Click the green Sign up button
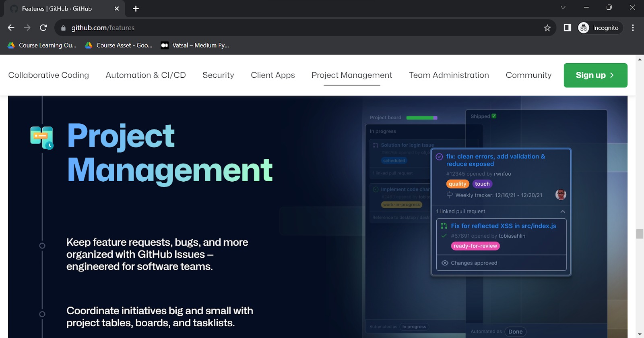This screenshot has width=644, height=338. point(595,75)
